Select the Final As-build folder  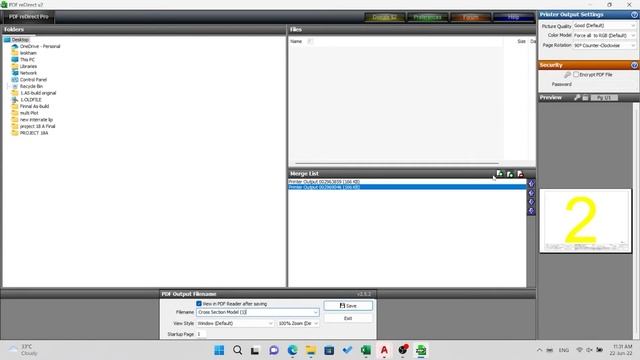click(x=34, y=106)
